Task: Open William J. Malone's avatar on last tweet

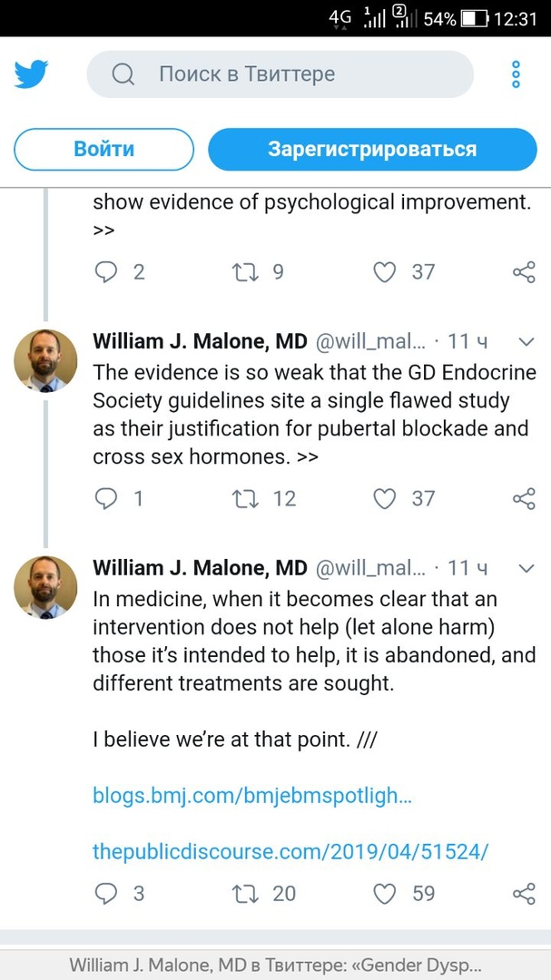Action: coord(45,587)
